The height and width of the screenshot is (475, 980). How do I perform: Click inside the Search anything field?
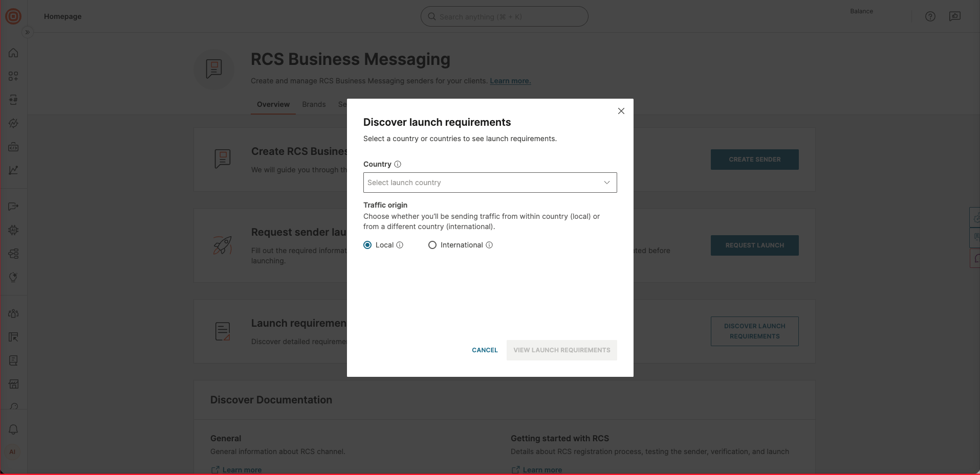click(x=504, y=16)
